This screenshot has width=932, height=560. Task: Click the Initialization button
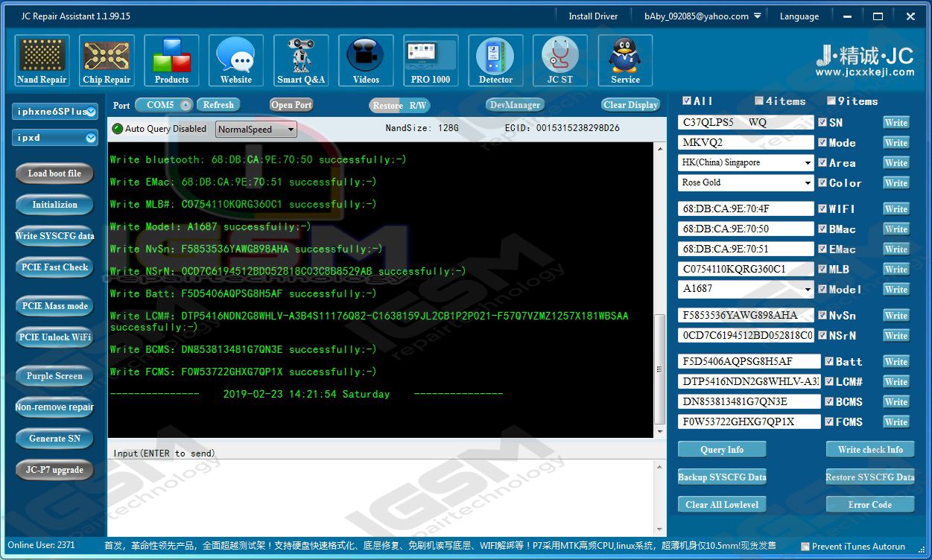(54, 205)
